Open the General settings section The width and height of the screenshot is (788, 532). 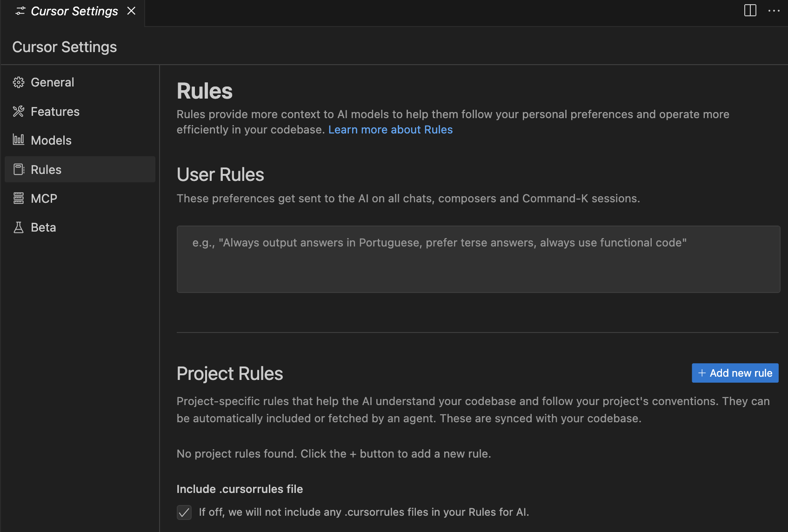pos(80,82)
